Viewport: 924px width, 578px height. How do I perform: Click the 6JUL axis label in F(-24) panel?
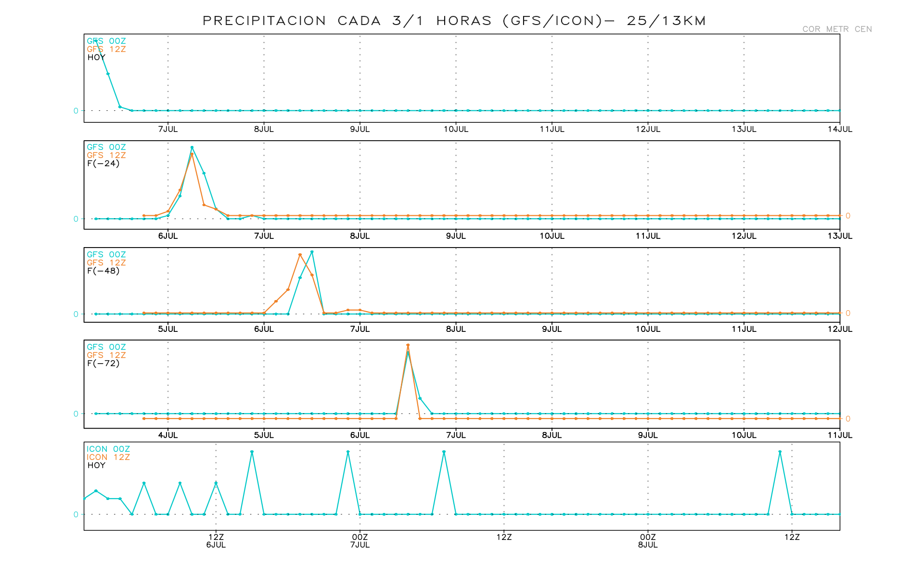coord(168,236)
